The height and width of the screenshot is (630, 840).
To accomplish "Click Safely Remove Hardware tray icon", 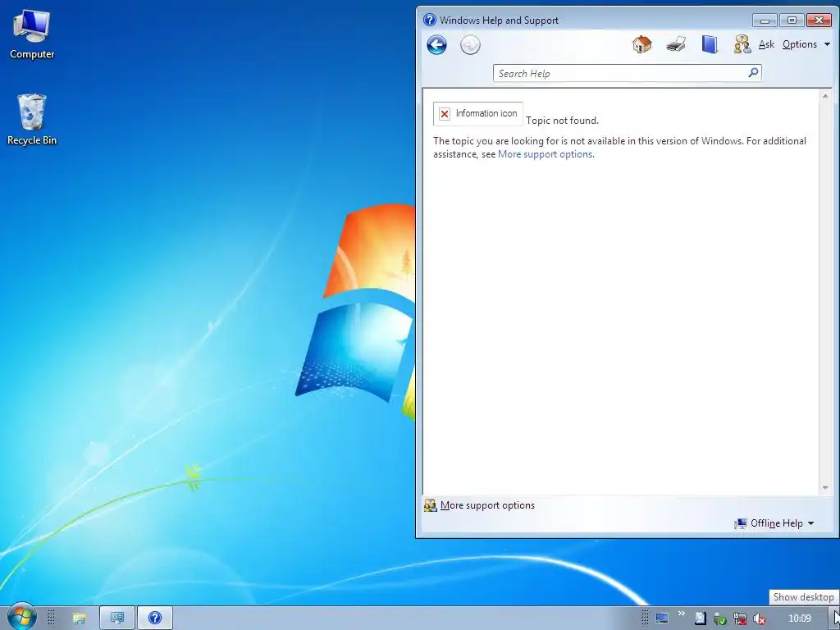I will click(x=719, y=619).
